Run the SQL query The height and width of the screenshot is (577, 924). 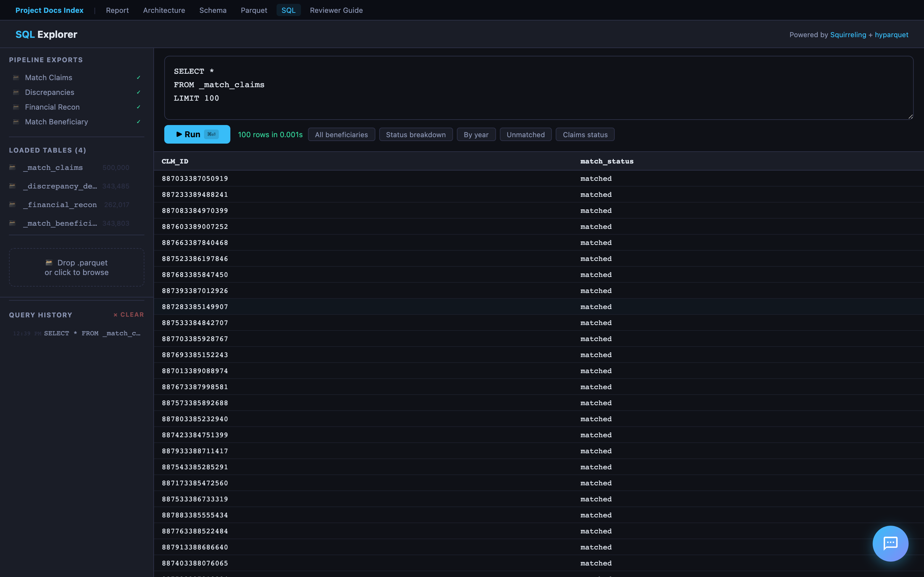tap(197, 134)
